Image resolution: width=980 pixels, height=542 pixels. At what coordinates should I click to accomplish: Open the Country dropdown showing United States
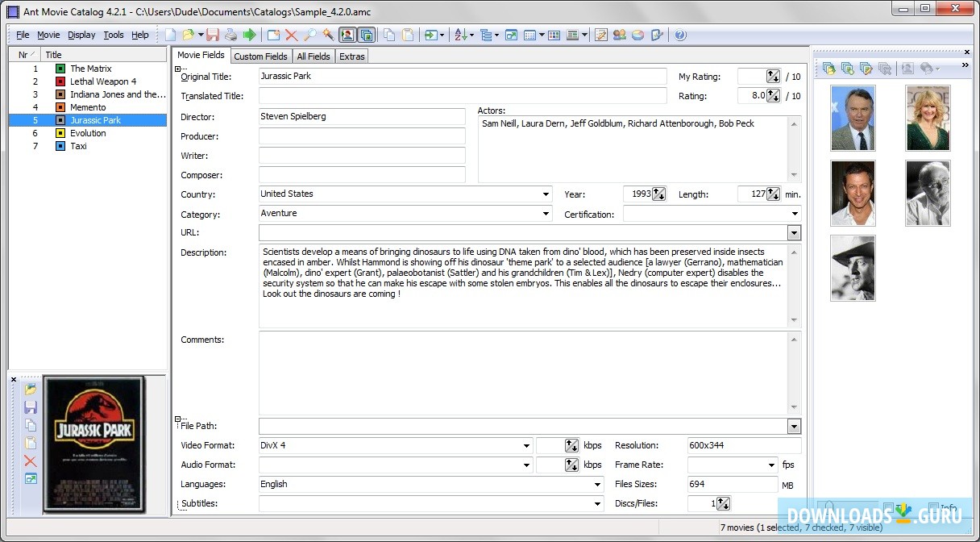[546, 194]
